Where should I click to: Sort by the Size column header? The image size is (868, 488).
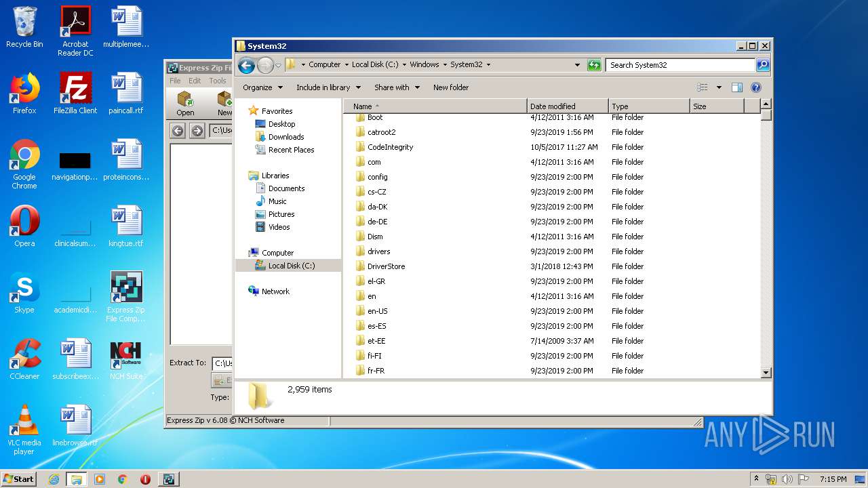point(717,106)
